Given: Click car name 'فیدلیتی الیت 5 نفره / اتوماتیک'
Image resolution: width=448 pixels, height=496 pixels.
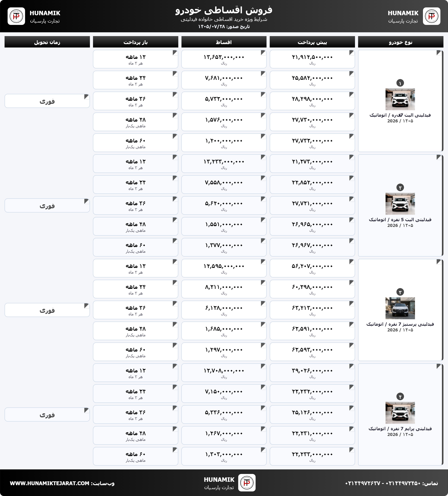Looking at the screenshot, I should click(x=400, y=219).
